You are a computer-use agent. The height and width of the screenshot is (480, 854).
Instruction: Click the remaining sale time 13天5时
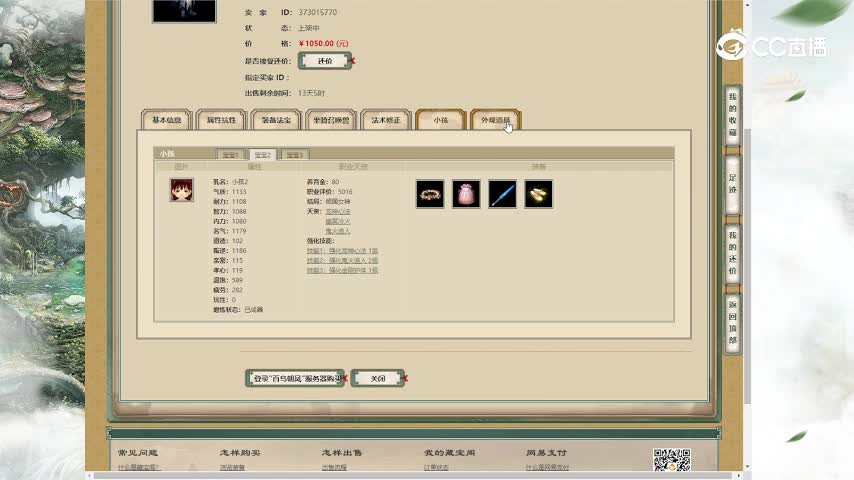click(312, 93)
